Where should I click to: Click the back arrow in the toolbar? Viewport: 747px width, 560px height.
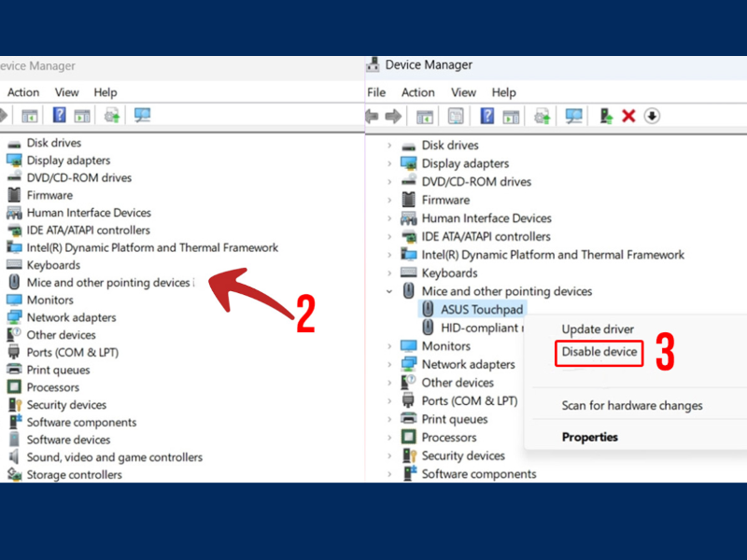[373, 116]
